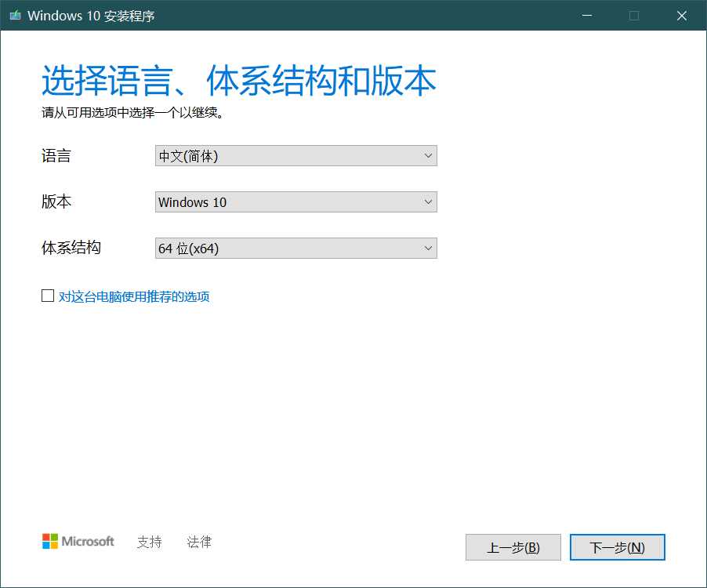The height and width of the screenshot is (588, 707).
Task: Click the 语言 label
Action: [56, 155]
